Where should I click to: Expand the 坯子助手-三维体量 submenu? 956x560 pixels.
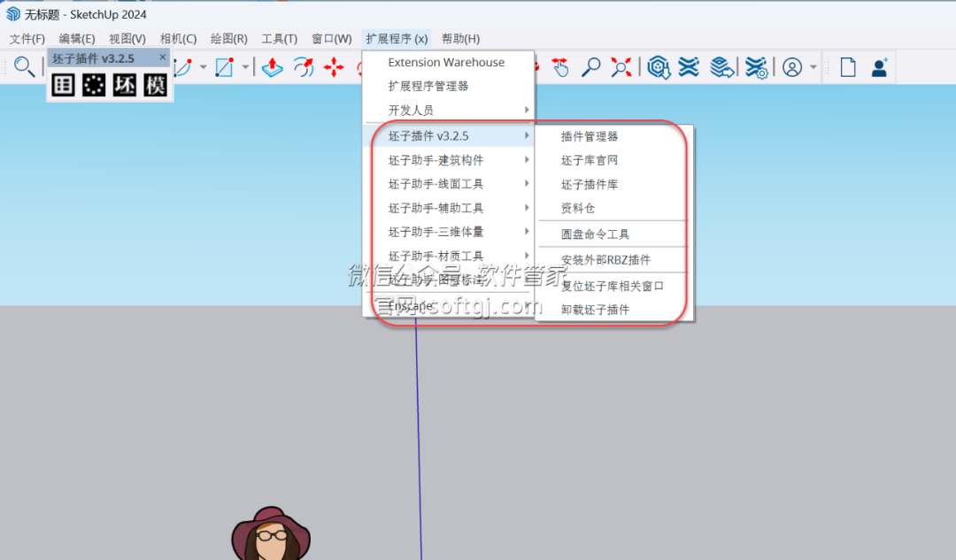(526, 232)
